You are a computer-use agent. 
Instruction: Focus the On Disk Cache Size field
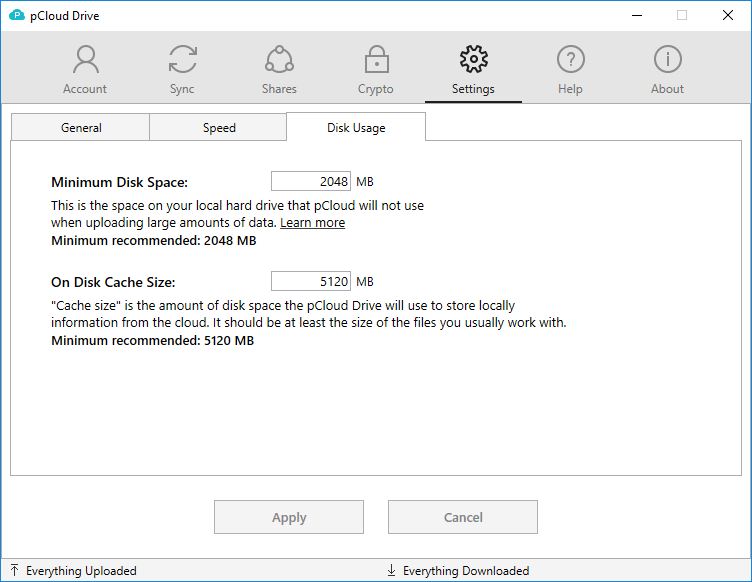pyautogui.click(x=311, y=281)
